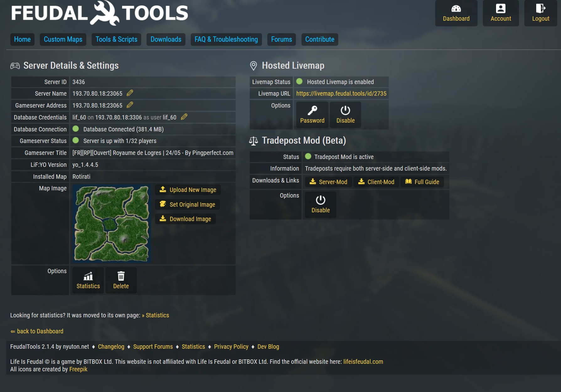Go to Tools & Scripts menu
561x392 pixels.
pyautogui.click(x=116, y=40)
